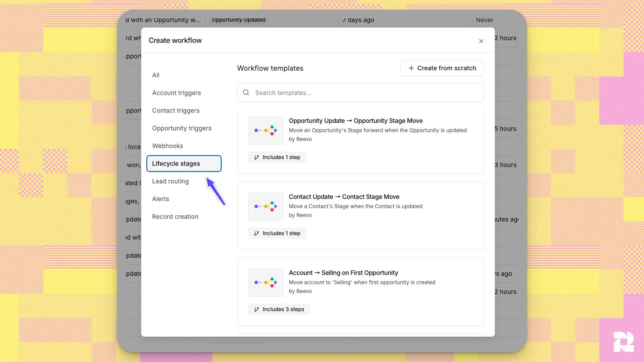This screenshot has width=644, height=362.
Task: Click Includes 1 step under Opportunity Update
Action: tap(277, 157)
